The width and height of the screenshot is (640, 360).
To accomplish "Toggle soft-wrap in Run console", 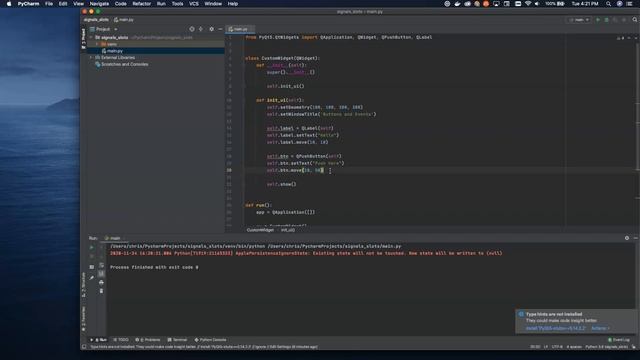I will pos(101,265).
